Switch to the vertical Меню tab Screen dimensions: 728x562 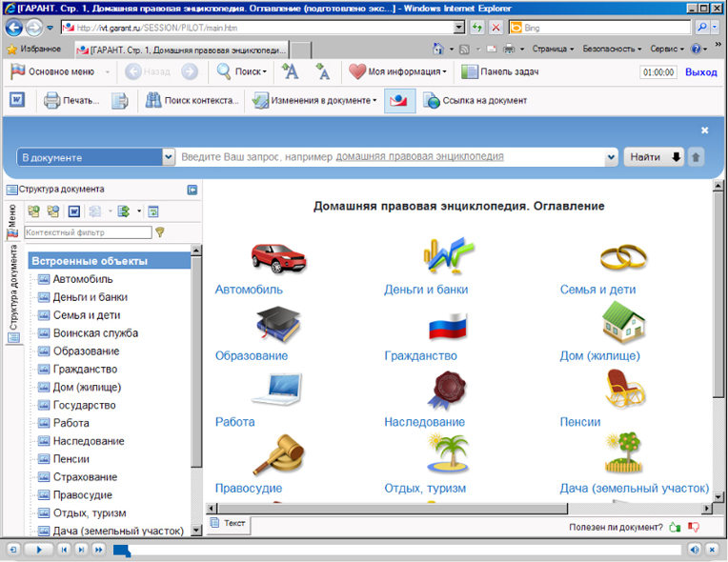12,221
